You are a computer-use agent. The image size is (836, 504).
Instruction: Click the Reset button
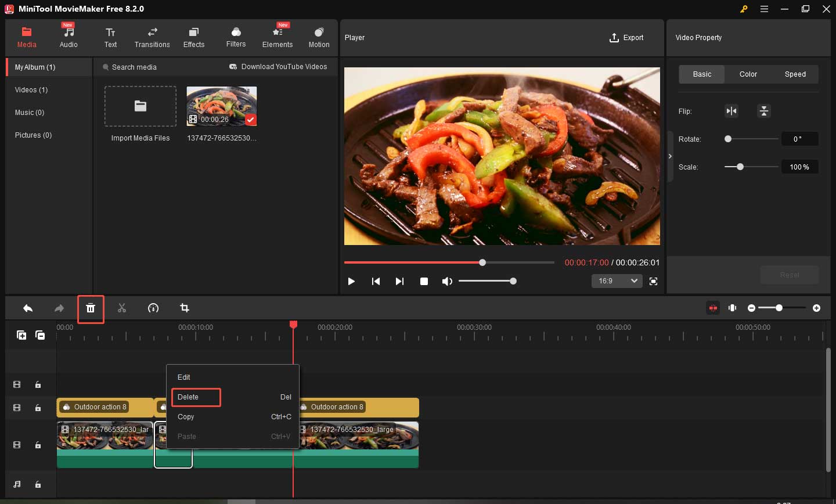790,275
